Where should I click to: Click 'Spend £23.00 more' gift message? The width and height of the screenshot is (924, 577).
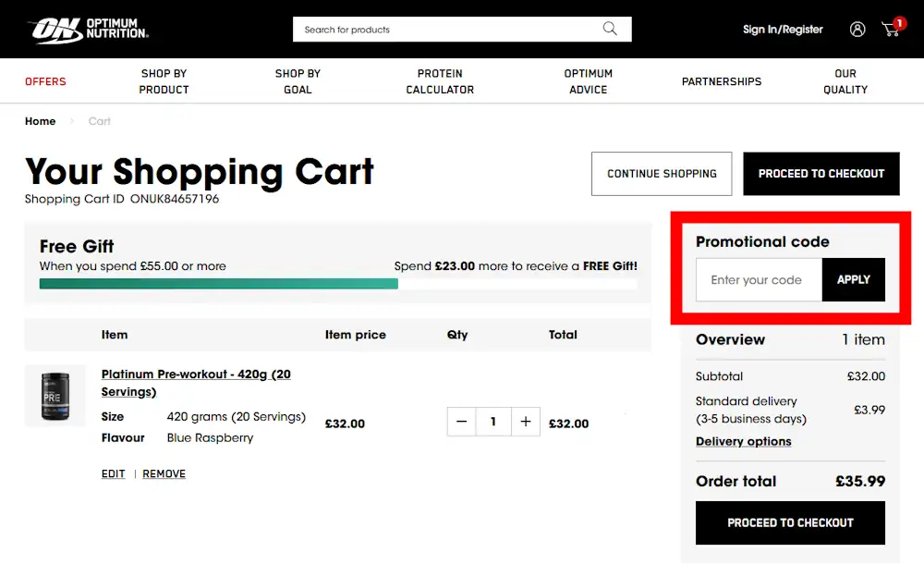pyautogui.click(x=516, y=266)
